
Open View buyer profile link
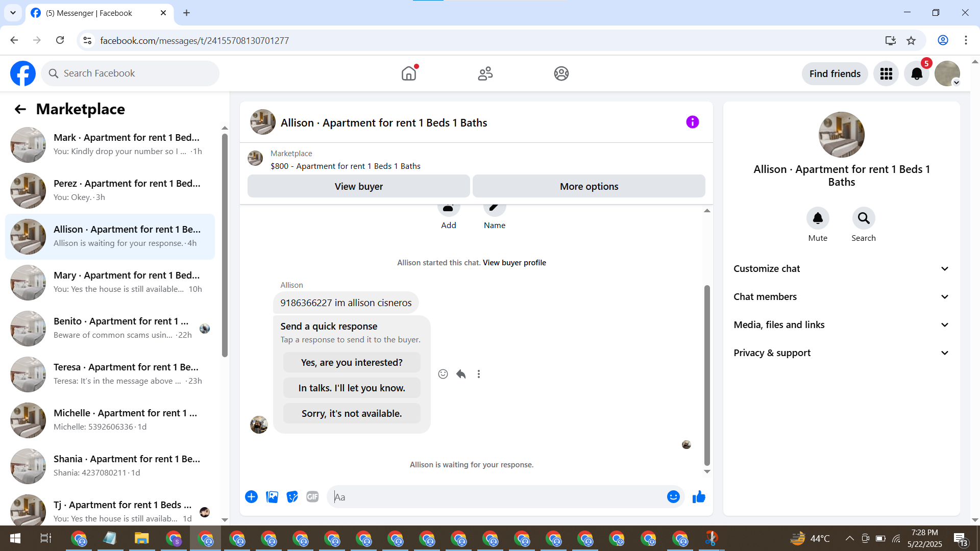click(514, 263)
